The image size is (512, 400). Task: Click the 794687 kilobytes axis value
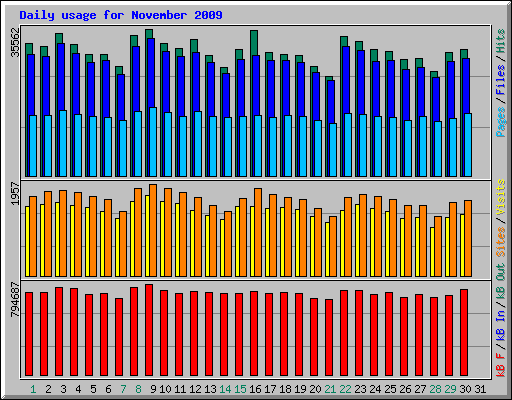16,300
